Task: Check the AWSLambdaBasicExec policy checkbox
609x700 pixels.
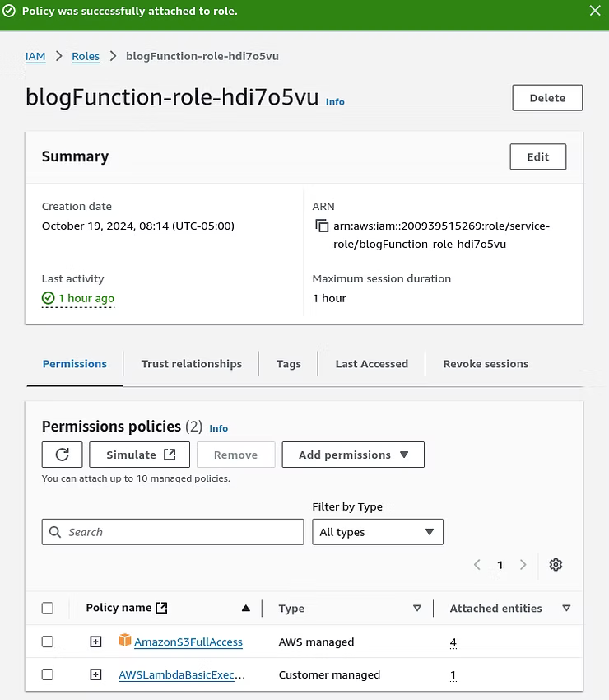Action: (47, 674)
